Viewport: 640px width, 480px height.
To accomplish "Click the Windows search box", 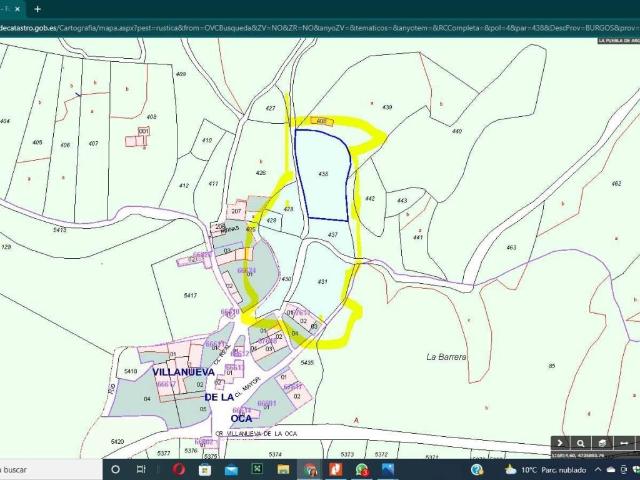I will (x=45, y=469).
